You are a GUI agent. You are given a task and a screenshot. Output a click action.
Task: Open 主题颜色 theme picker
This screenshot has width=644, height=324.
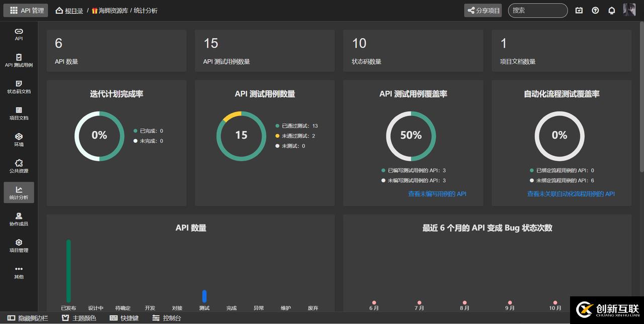point(78,318)
